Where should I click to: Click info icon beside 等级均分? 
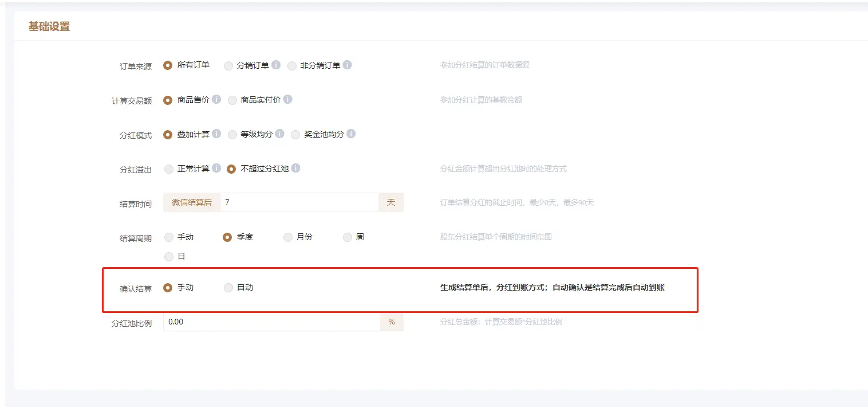point(280,134)
